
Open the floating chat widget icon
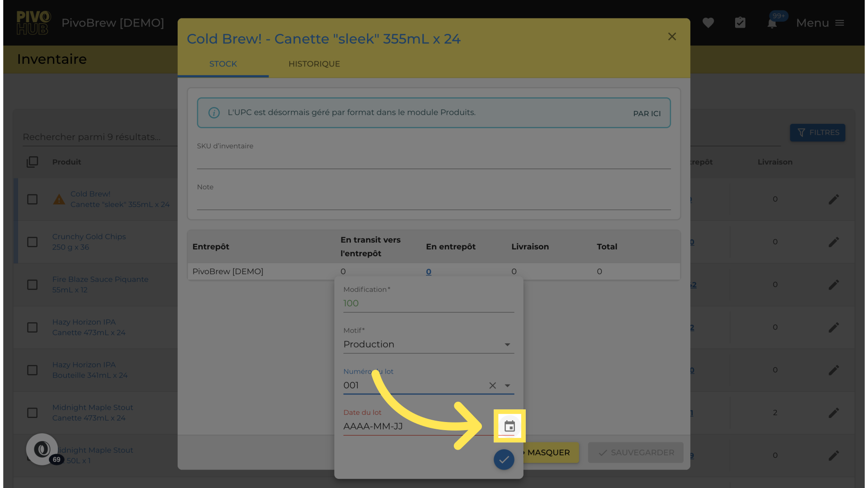[x=42, y=449]
